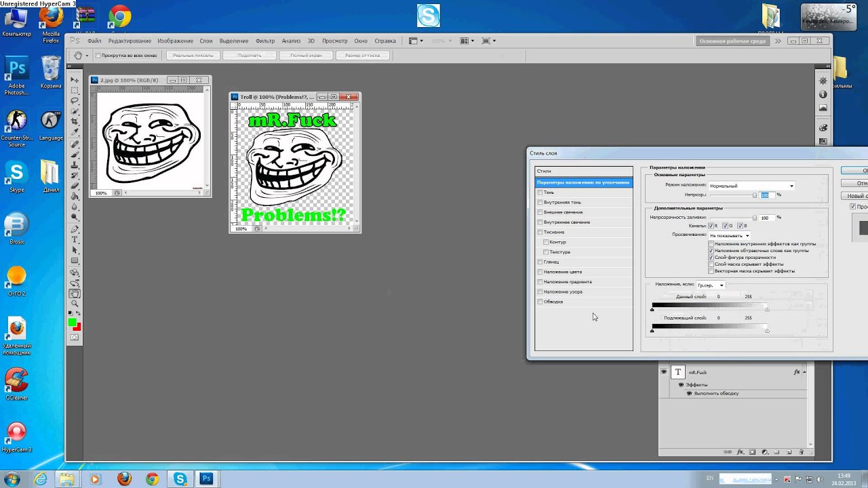Enable the Тень style checkbox

click(540, 192)
